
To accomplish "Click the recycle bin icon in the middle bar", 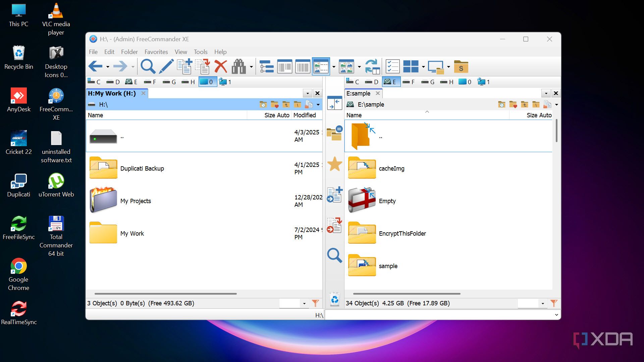I will [x=334, y=299].
